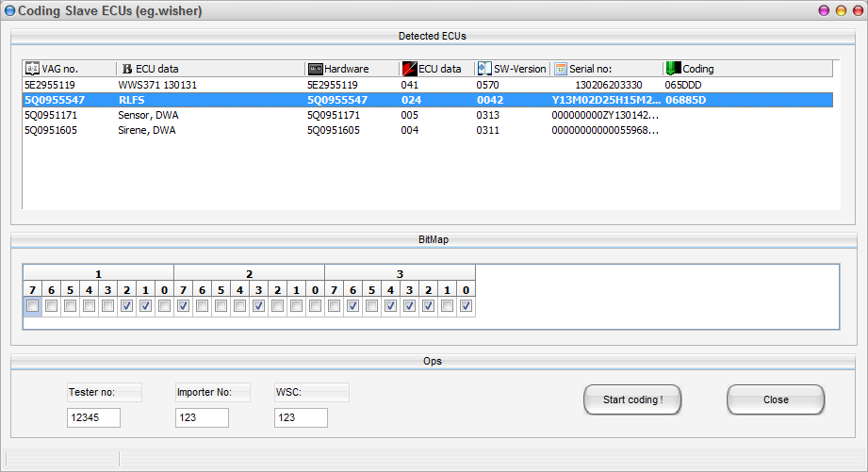Select the 5Q0955547 RLFS ECU row

click(427, 100)
